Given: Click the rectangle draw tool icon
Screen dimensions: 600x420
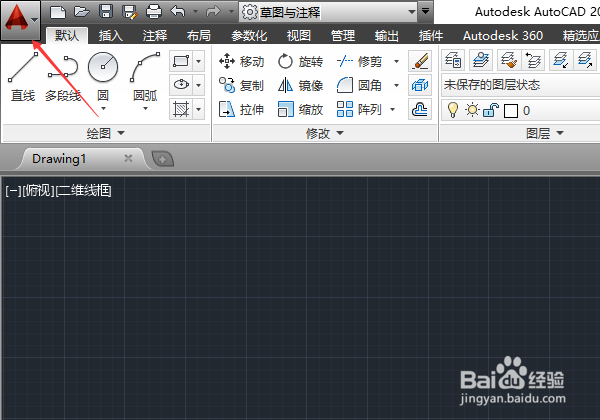Looking at the screenshot, I should pyautogui.click(x=181, y=61).
